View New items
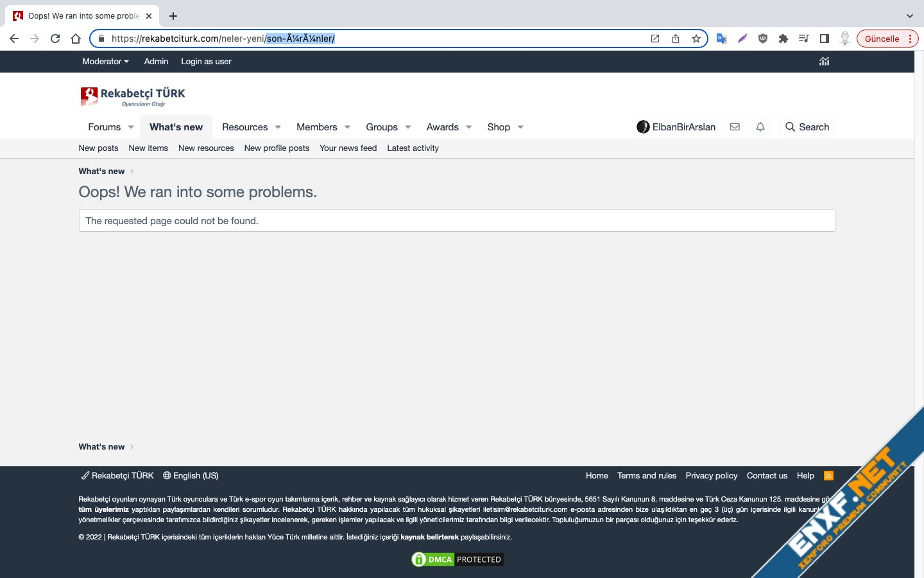This screenshot has height=578, width=924. (148, 148)
